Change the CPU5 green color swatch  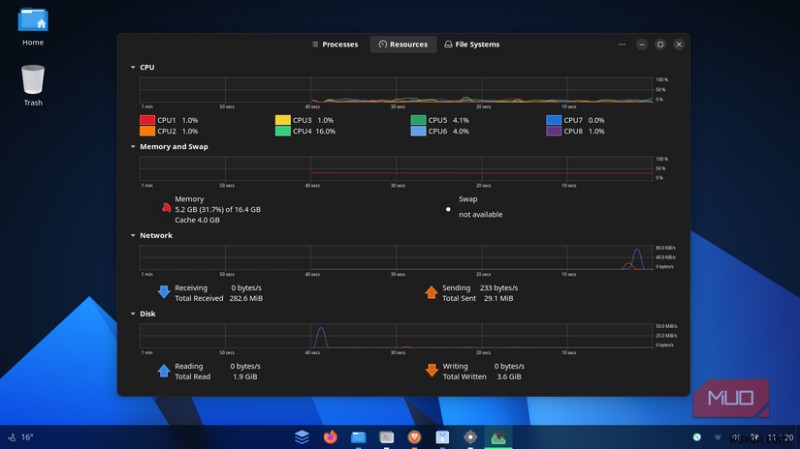tap(418, 120)
